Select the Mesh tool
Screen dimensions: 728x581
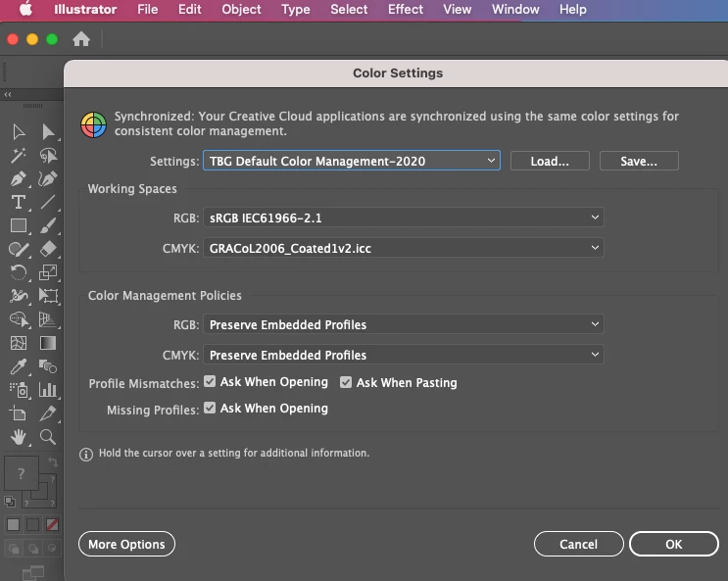[19, 343]
